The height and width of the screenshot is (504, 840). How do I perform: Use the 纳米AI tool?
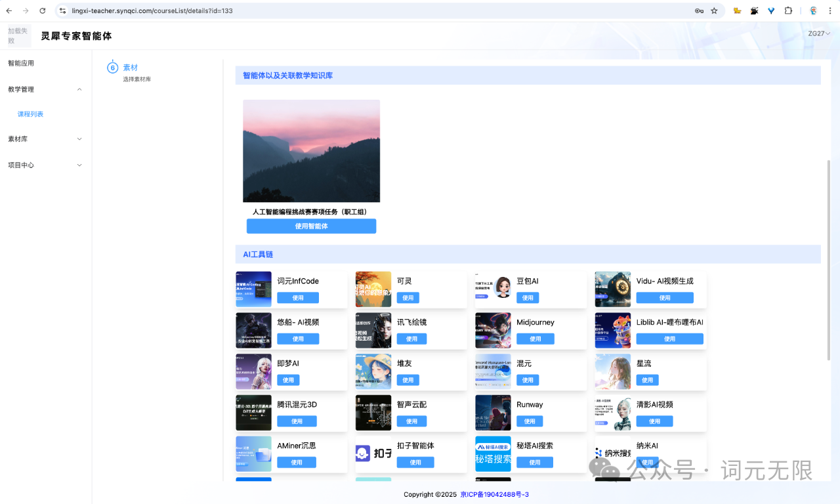pyautogui.click(x=648, y=463)
